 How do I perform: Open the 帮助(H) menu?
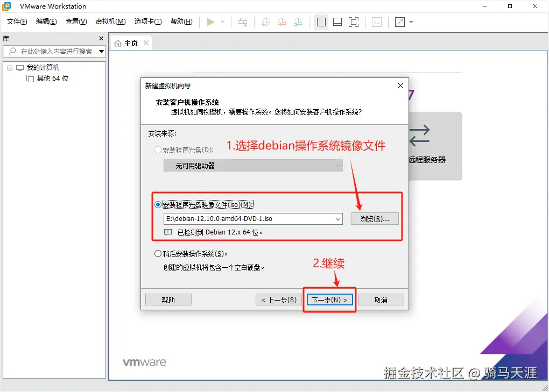click(181, 22)
